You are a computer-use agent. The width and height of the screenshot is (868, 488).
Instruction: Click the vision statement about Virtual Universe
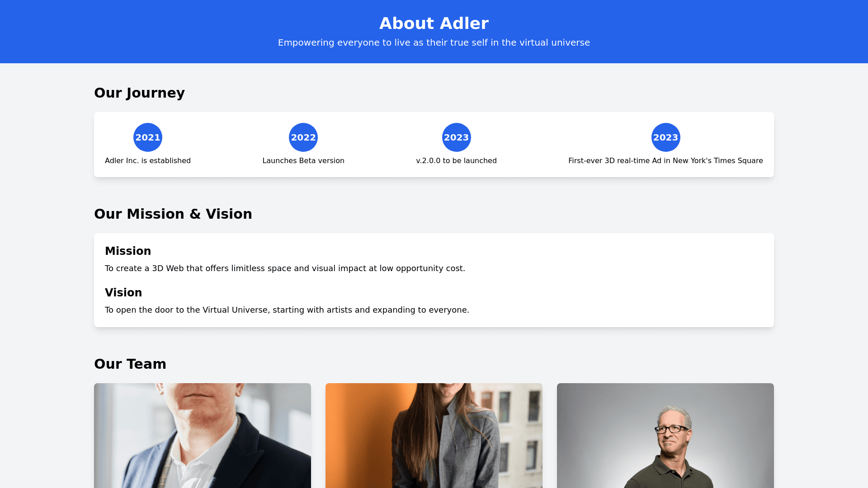pos(287,310)
